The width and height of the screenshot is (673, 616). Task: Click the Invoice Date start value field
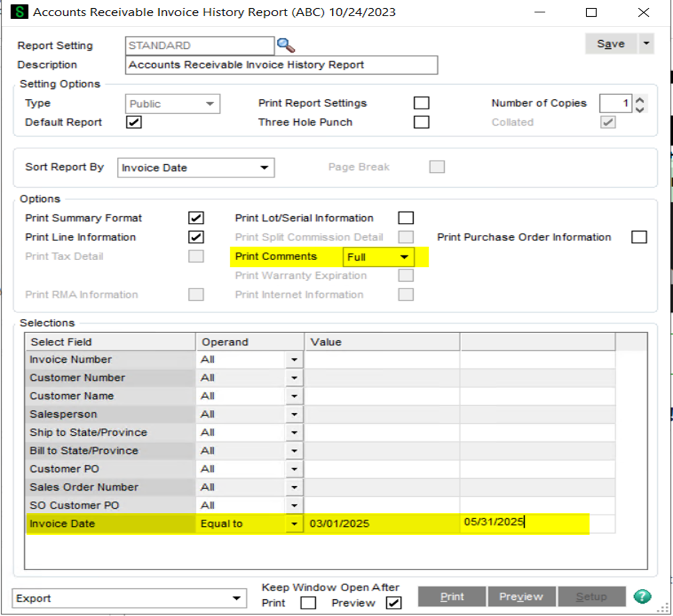[381, 524]
